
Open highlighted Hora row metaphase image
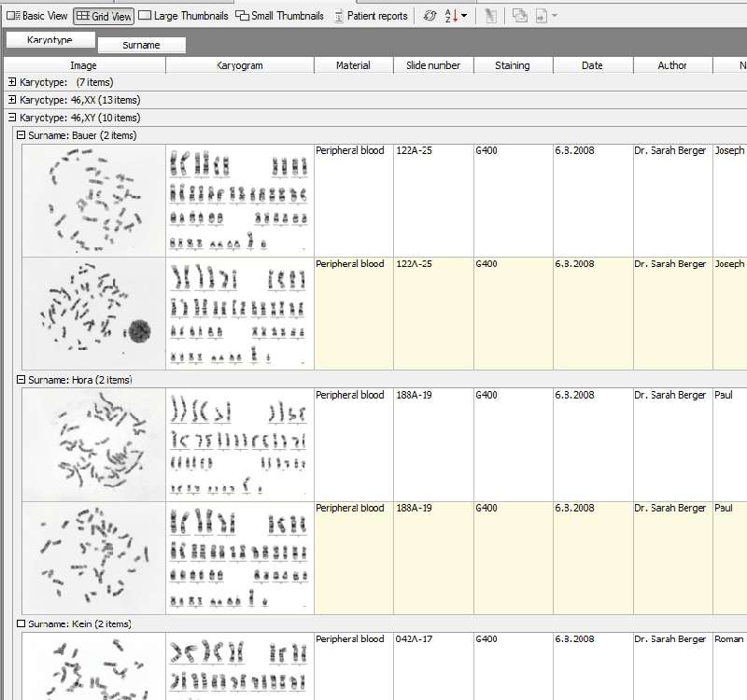[94, 557]
